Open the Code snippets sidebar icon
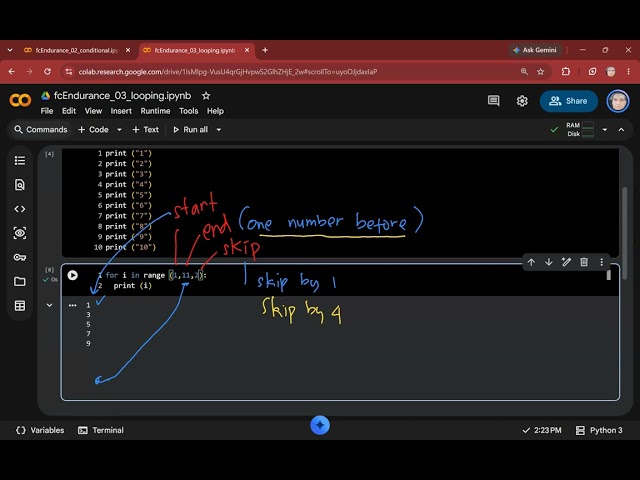The width and height of the screenshot is (640, 480). click(x=20, y=209)
